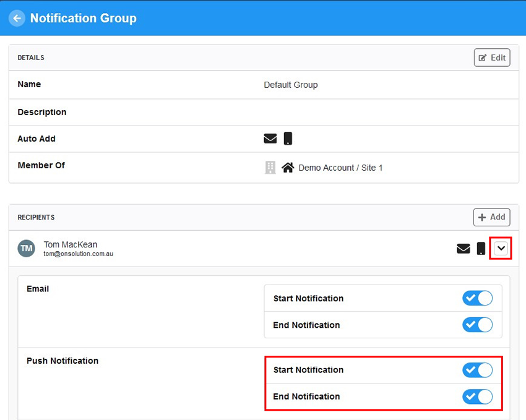Click the TM avatar circle
Viewport: 526px width, 420px height.
[x=27, y=249]
